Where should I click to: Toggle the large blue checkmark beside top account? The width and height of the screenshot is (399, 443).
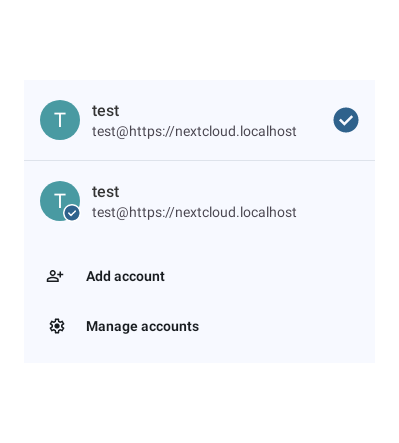[346, 120]
